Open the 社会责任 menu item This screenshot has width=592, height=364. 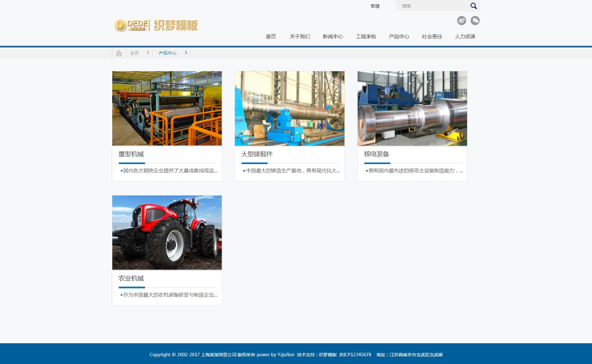[x=432, y=37]
